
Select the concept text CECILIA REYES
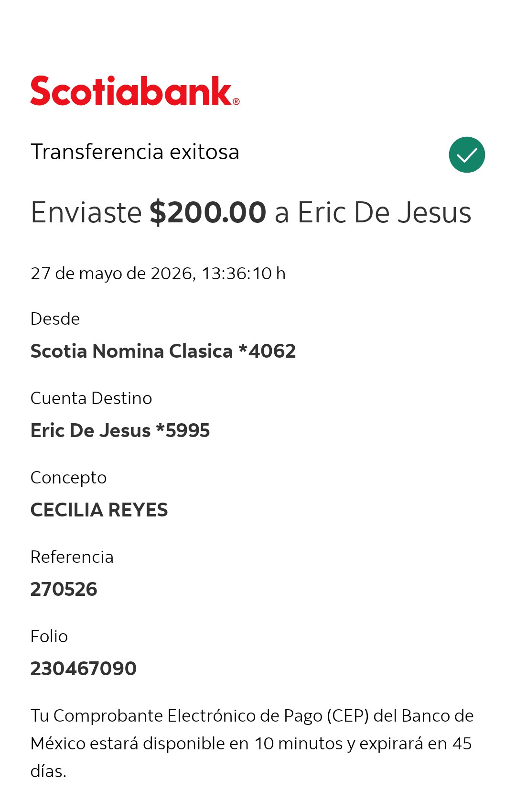tap(99, 510)
